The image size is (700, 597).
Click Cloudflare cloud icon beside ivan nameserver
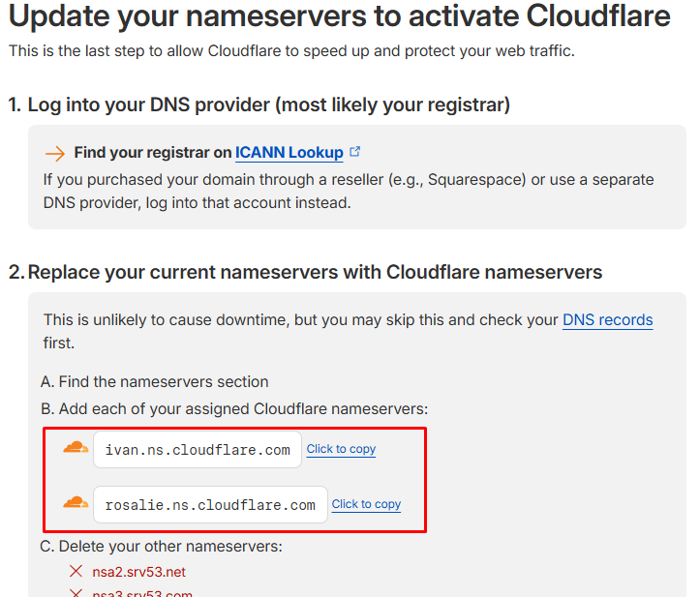point(75,448)
